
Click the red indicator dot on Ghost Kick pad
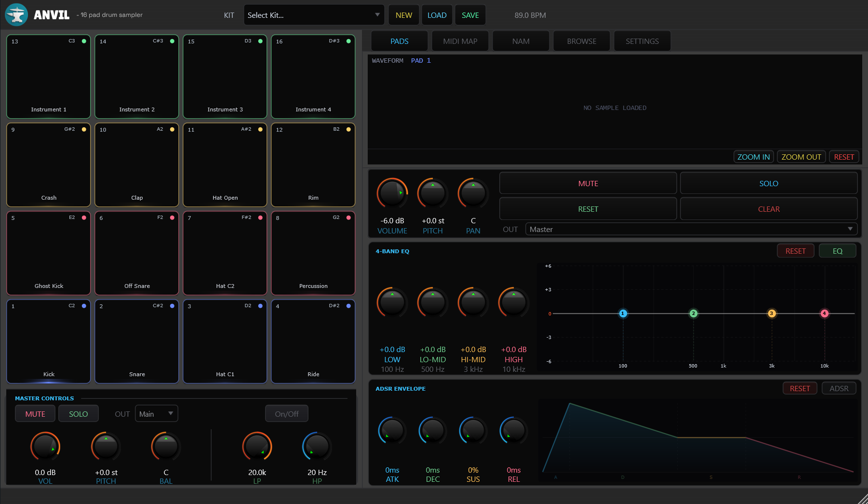[84, 218]
